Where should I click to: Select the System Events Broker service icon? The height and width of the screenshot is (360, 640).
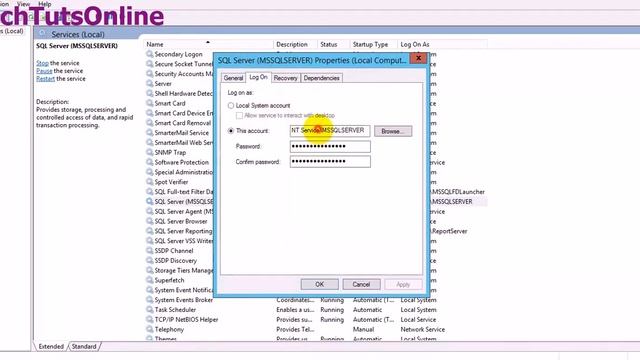pyautogui.click(x=150, y=300)
